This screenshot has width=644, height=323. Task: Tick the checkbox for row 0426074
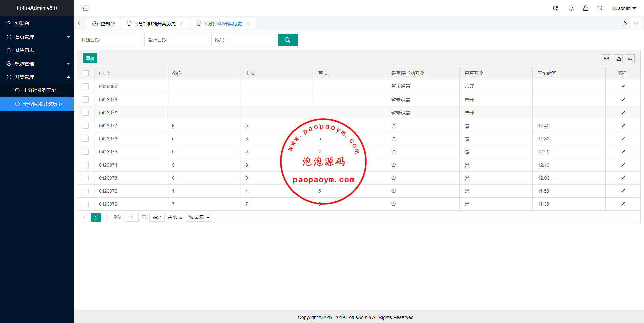[x=86, y=165]
